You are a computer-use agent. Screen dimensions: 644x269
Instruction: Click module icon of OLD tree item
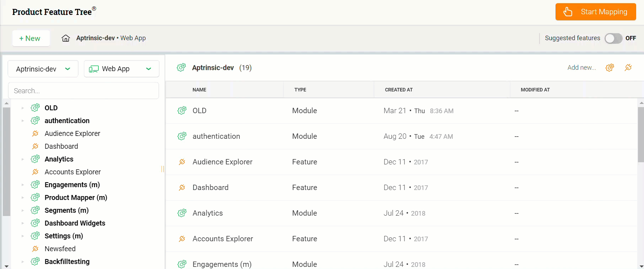[x=35, y=107]
